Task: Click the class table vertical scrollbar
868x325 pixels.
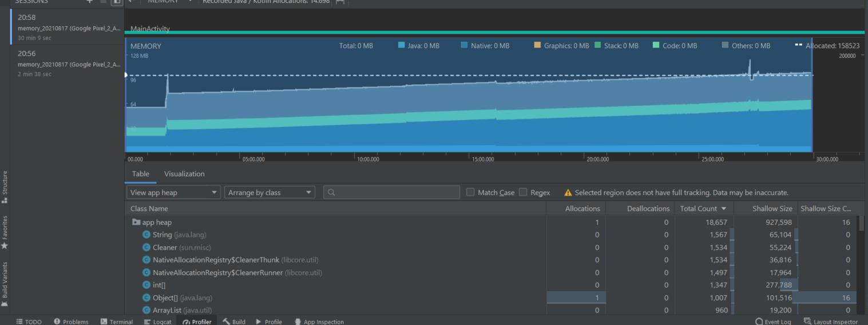Action: pos(861,223)
